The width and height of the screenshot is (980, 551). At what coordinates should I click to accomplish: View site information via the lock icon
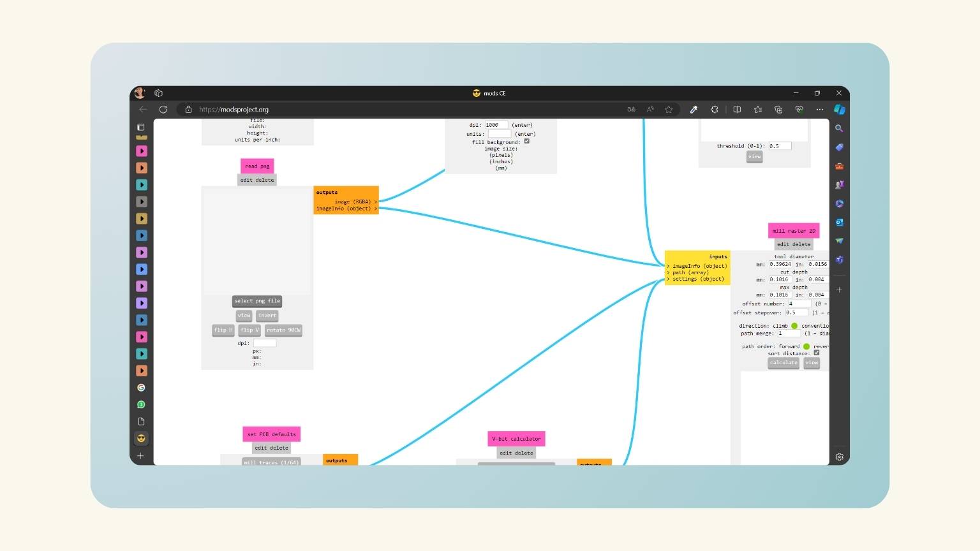tap(188, 109)
